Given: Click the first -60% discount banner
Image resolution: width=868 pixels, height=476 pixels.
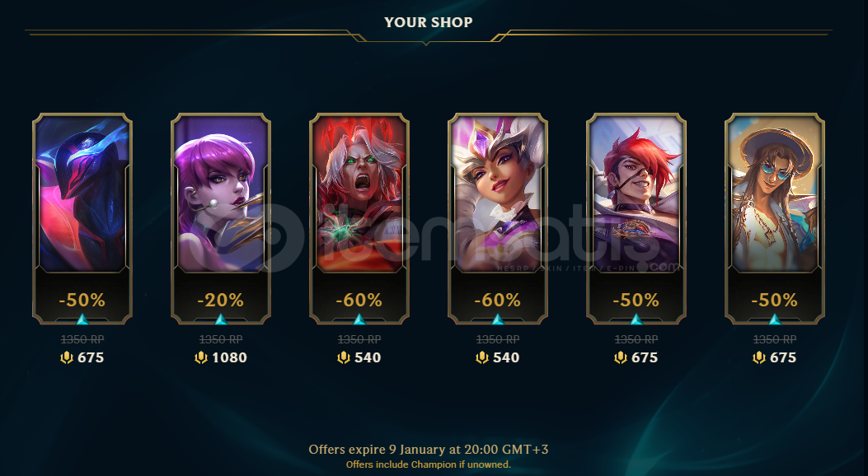Looking at the screenshot, I should pos(359,301).
